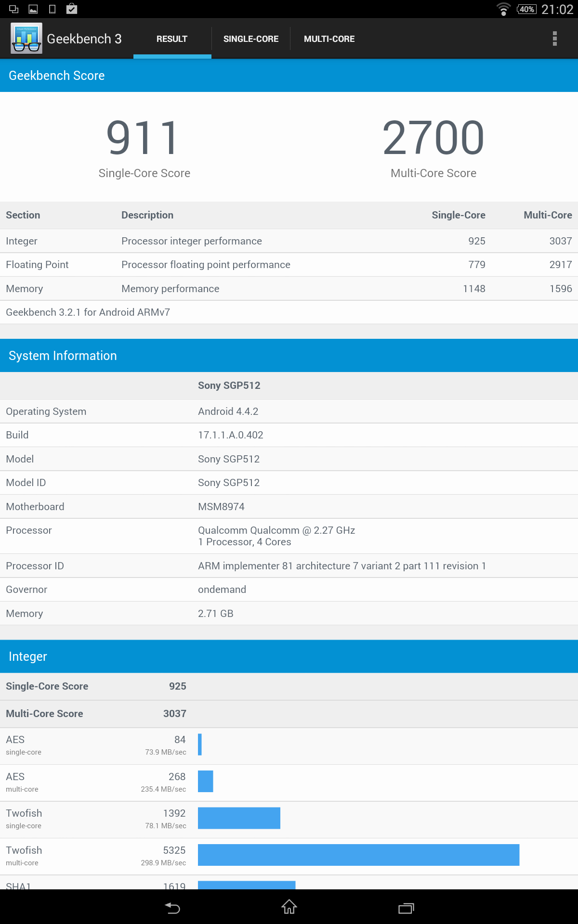Tap the Wi-Fi status icon

503,9
